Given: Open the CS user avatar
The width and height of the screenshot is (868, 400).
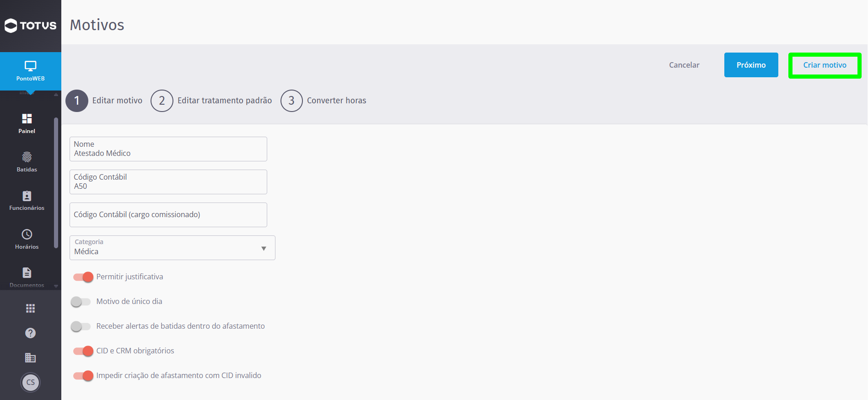Looking at the screenshot, I should point(31,383).
